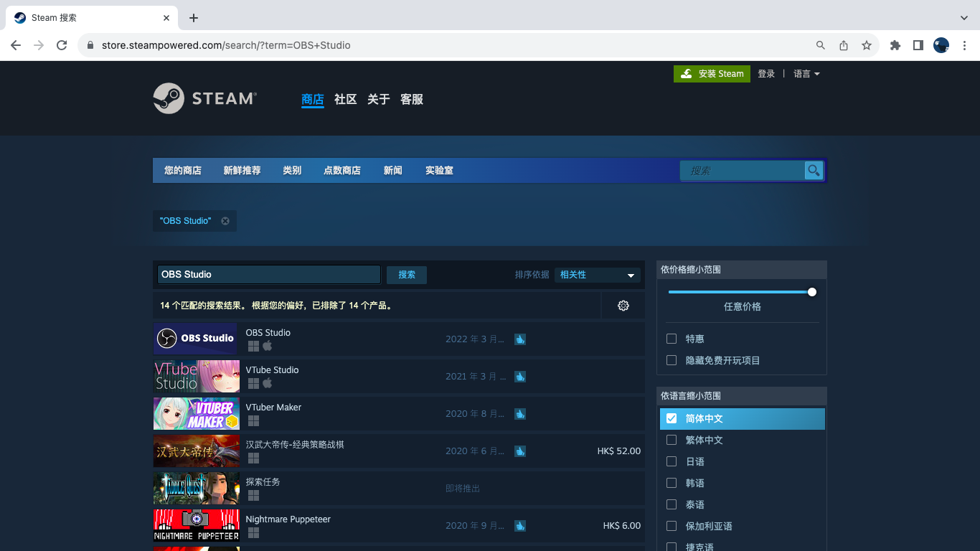Click the price range slider handle
This screenshot has width=980, height=551.
812,292
